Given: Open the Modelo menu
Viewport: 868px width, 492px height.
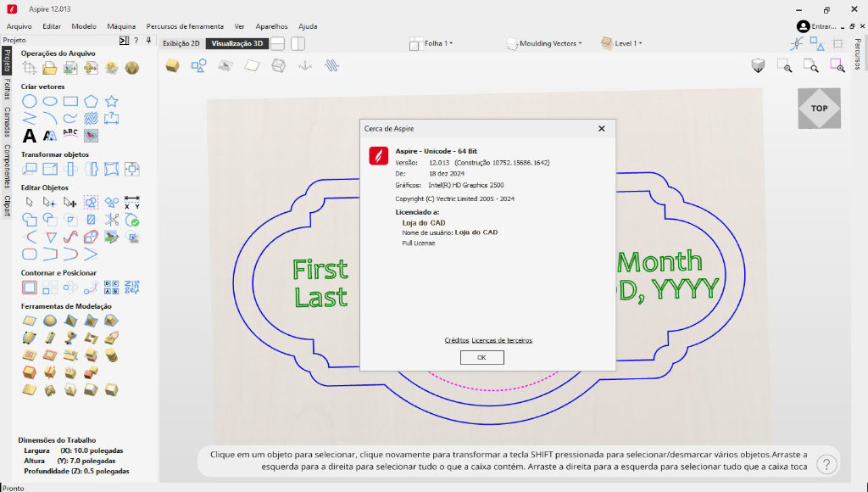Looking at the screenshot, I should (84, 26).
